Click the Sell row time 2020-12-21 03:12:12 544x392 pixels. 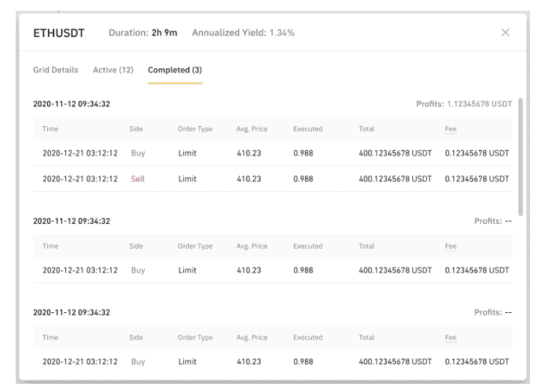click(x=80, y=179)
